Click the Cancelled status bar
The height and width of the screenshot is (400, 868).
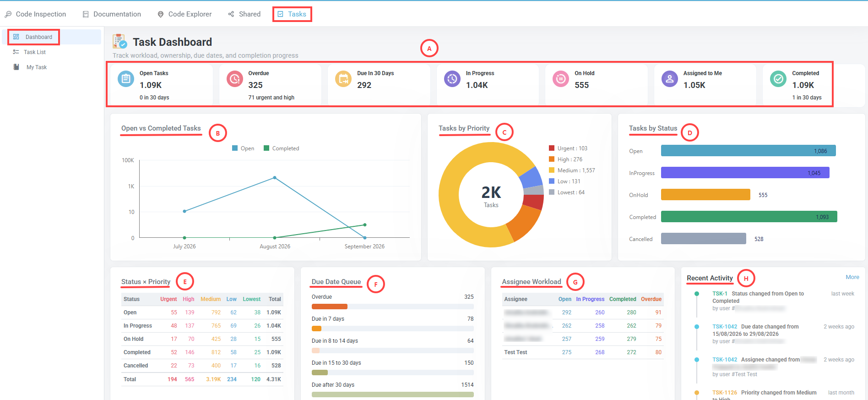click(704, 239)
